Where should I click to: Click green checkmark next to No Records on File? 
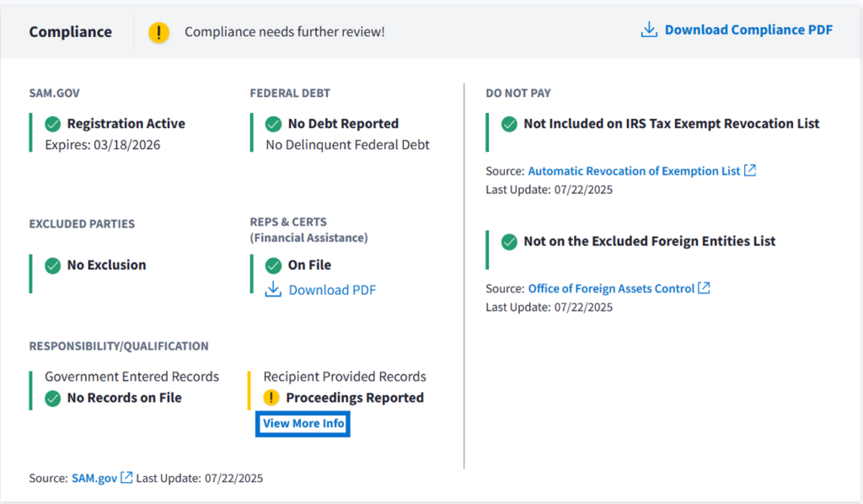[x=52, y=398]
